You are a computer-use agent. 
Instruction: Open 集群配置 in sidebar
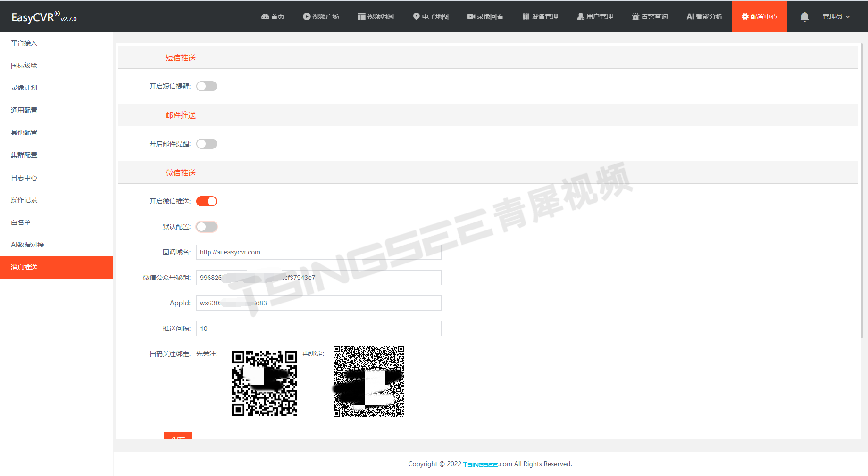pos(56,155)
